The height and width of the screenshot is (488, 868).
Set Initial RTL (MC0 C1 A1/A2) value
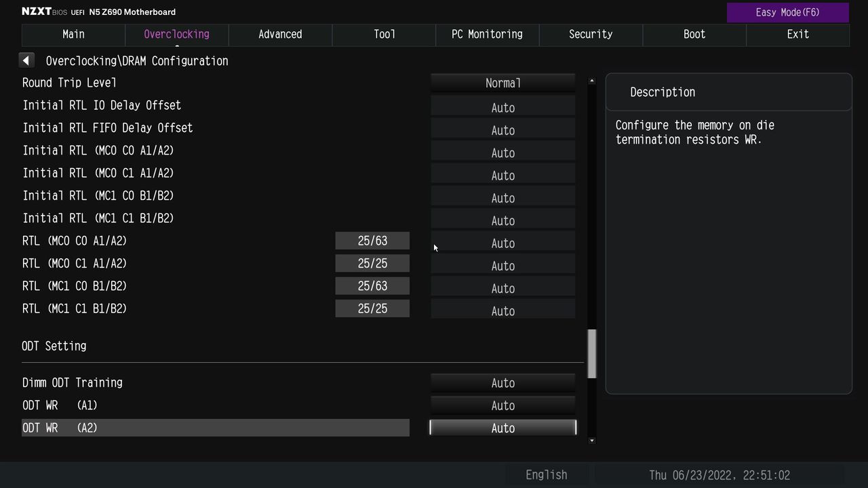(503, 174)
